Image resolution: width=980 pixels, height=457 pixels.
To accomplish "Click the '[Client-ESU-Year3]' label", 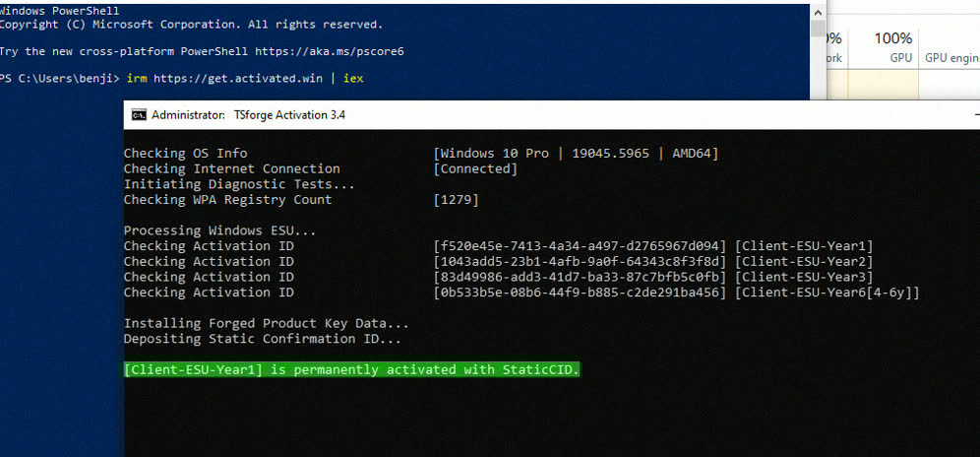I will [804, 277].
